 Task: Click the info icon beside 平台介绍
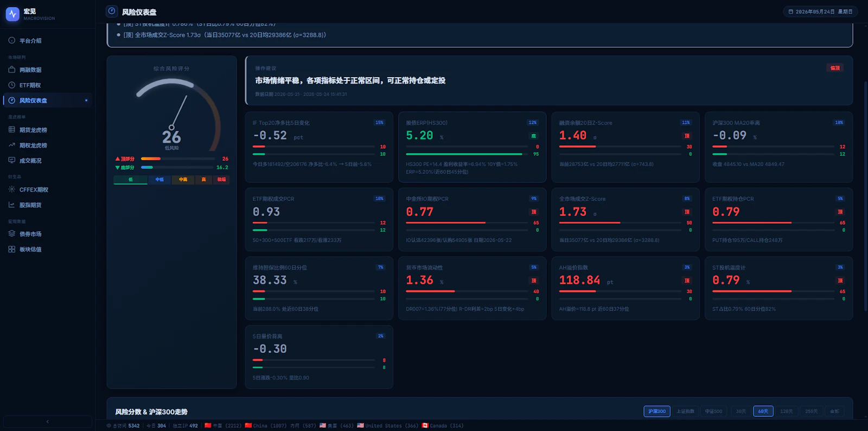coord(11,40)
